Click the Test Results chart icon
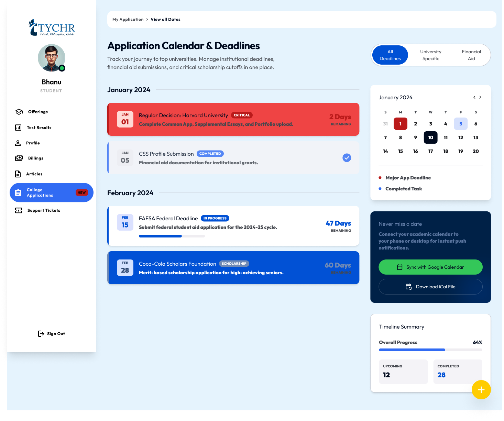This screenshot has height=421, width=504. 18,128
